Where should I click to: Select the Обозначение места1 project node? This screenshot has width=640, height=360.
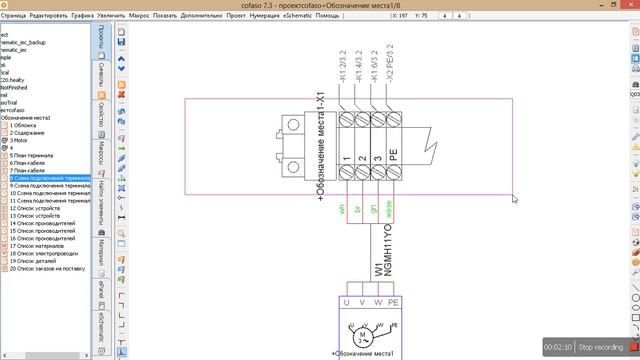(x=25, y=118)
